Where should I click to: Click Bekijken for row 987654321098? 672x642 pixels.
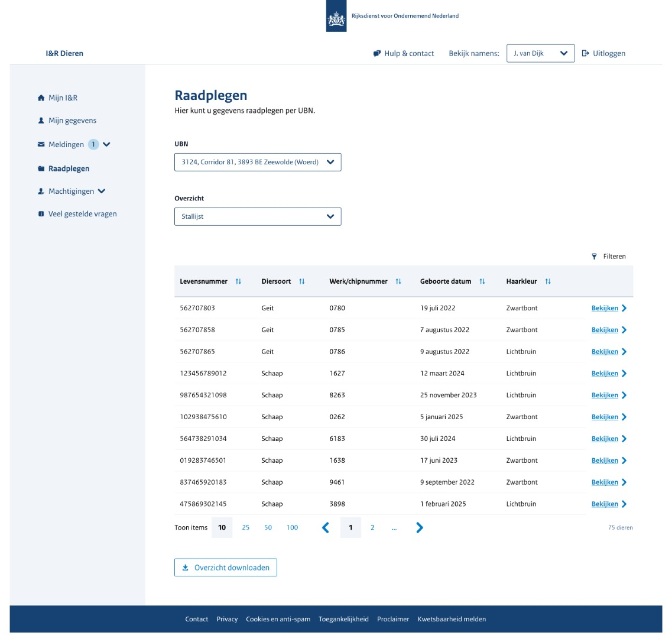pyautogui.click(x=605, y=395)
